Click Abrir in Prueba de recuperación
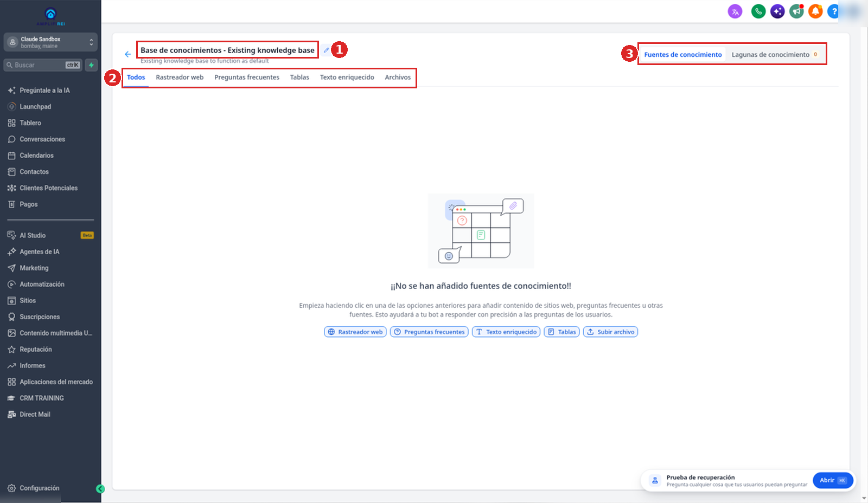868x503 pixels. pyautogui.click(x=833, y=480)
